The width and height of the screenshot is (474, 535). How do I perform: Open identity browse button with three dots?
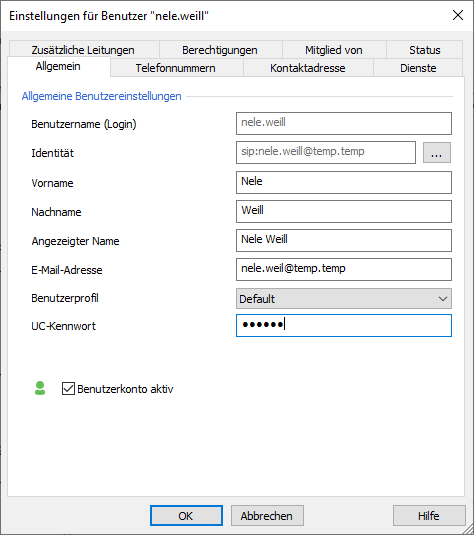click(437, 153)
